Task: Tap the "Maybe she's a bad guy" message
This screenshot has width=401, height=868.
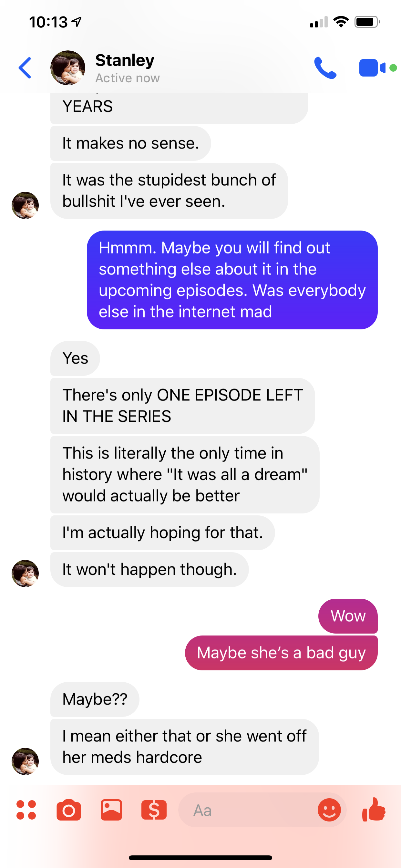Action: (x=281, y=653)
